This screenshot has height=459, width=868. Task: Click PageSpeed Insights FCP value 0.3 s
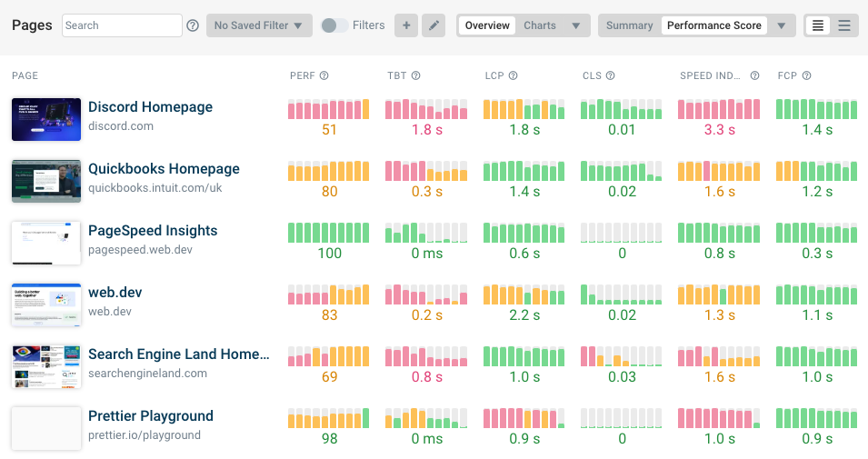coord(817,254)
